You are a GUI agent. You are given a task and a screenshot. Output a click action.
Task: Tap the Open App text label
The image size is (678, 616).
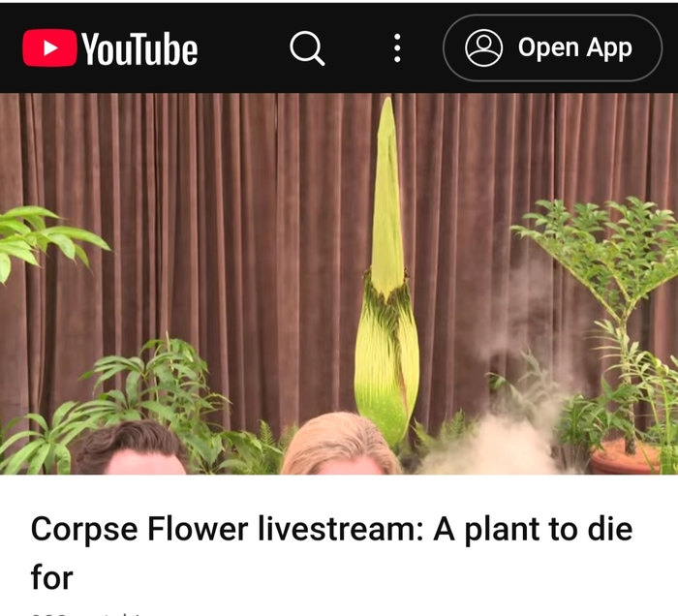575,48
